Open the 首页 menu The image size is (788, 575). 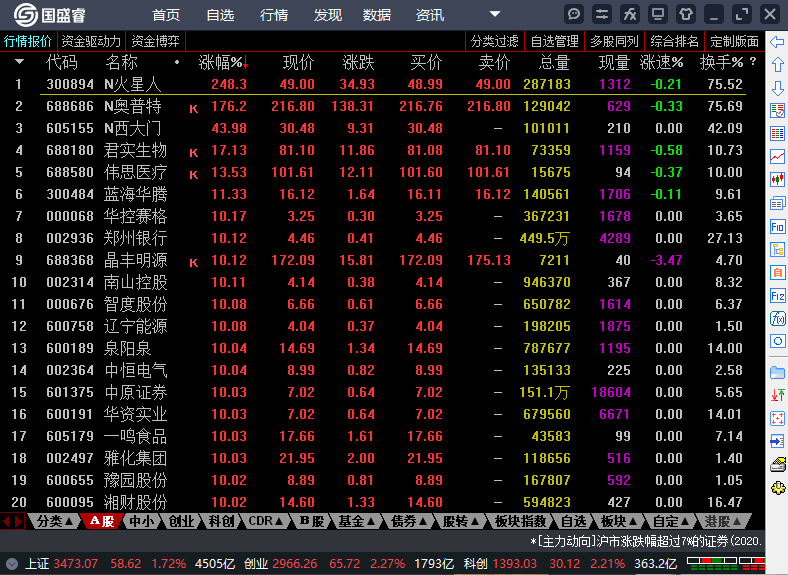pyautogui.click(x=166, y=15)
